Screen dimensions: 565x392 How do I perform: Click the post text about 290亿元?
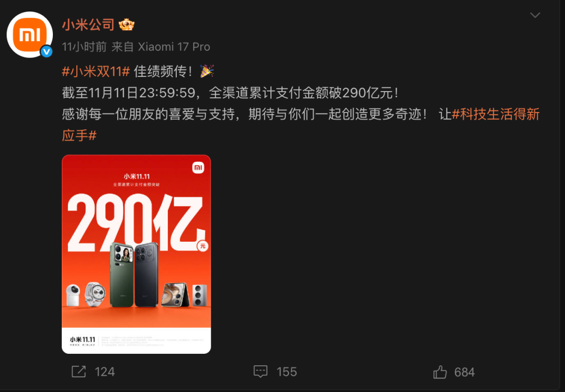[x=231, y=93]
